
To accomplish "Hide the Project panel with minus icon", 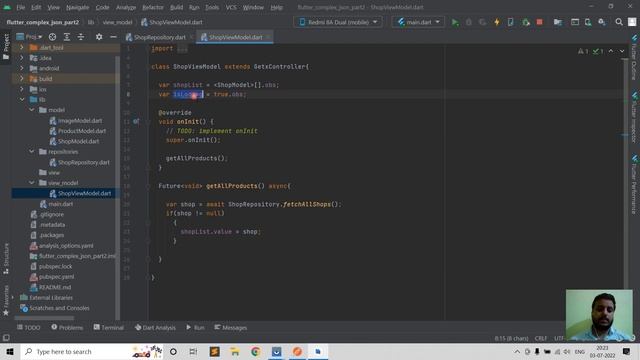I will (x=113, y=37).
